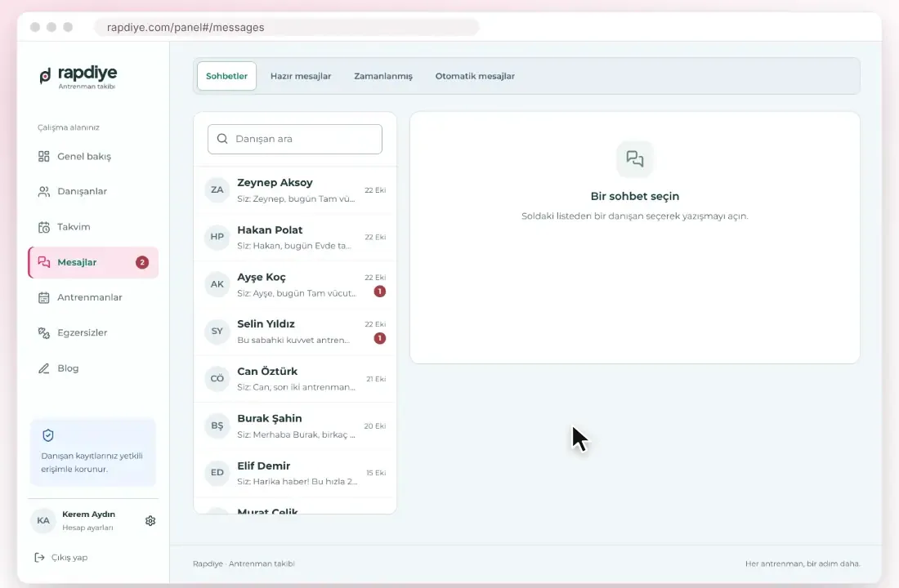Click the ED avatar for Elif Demir
Screen dimensions: 899x588
(217, 472)
